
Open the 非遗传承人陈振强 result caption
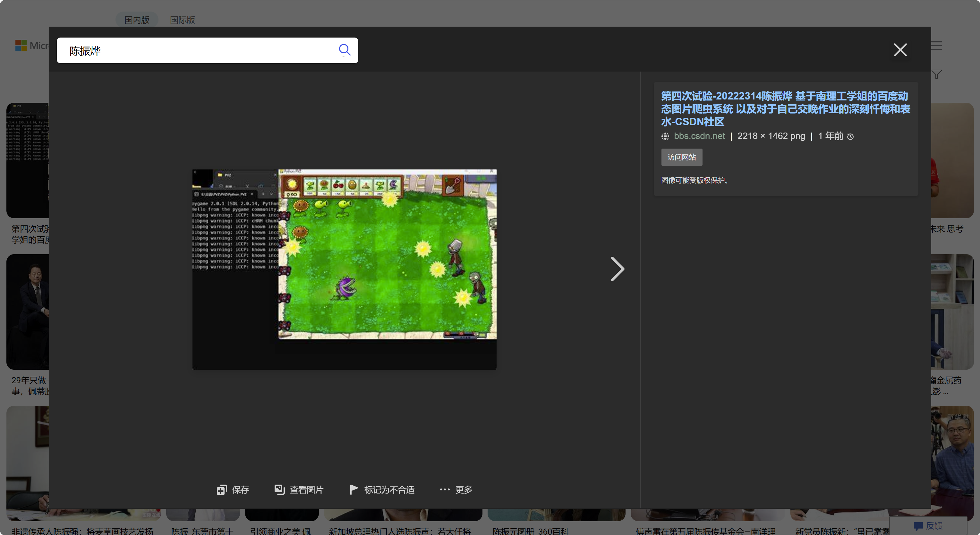tap(82, 531)
